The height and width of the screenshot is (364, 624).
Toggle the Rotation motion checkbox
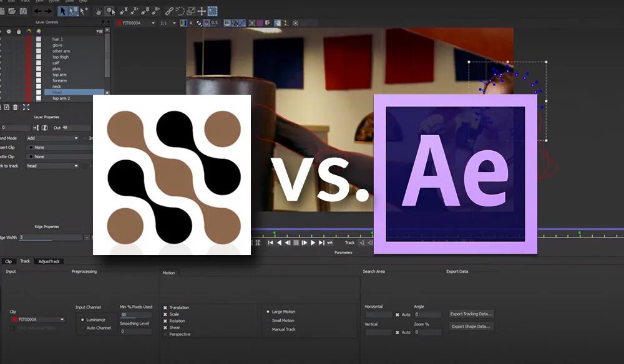click(165, 321)
